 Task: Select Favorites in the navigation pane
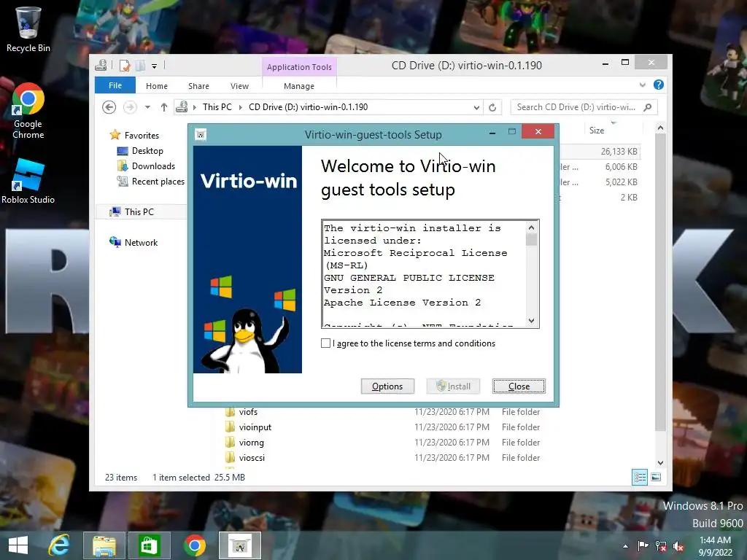pos(142,135)
